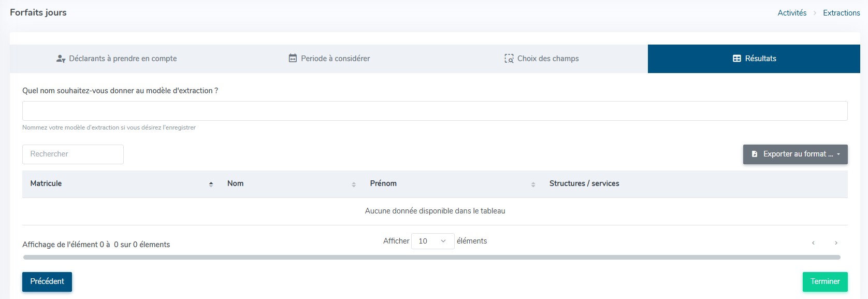Image resolution: width=868 pixels, height=299 pixels.
Task: Open the Afficher elements count dropdown
Action: (x=432, y=241)
